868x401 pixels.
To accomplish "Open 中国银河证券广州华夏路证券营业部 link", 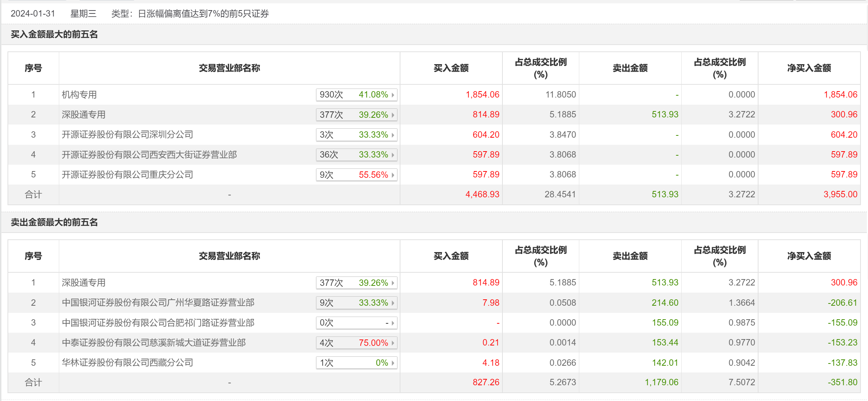I will (158, 303).
